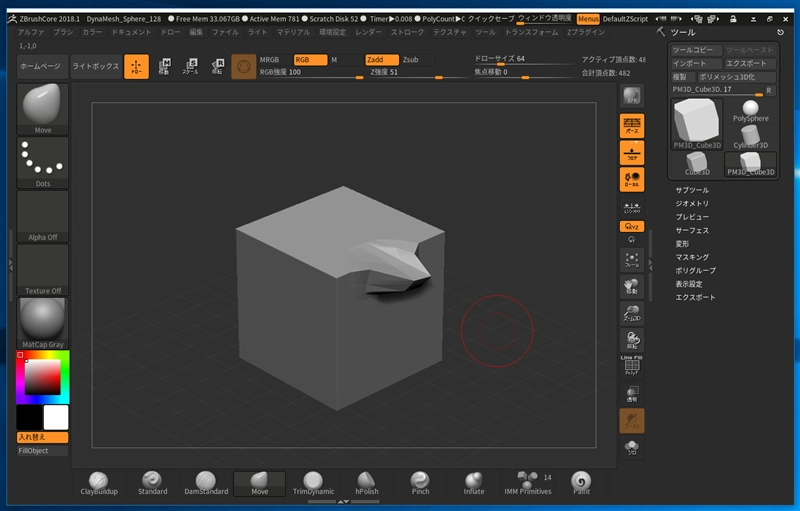
Task: Click the BPR render icon
Action: click(x=632, y=96)
